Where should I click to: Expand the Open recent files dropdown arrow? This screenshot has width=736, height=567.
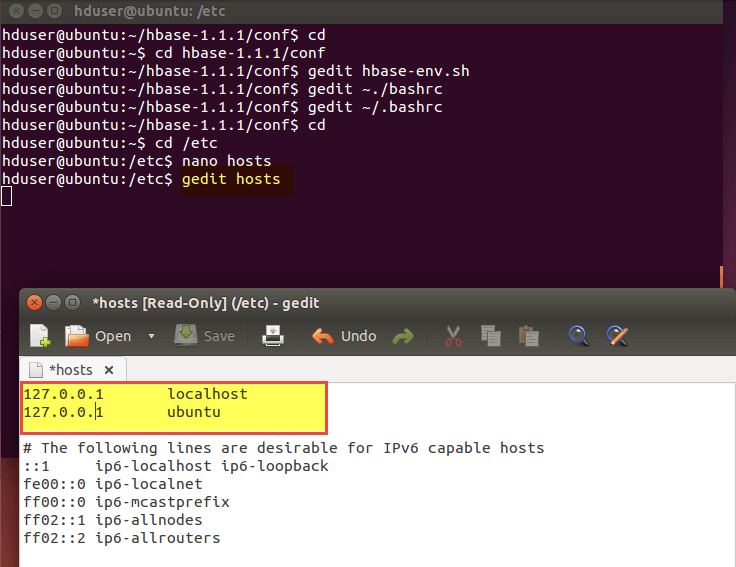tap(151, 336)
